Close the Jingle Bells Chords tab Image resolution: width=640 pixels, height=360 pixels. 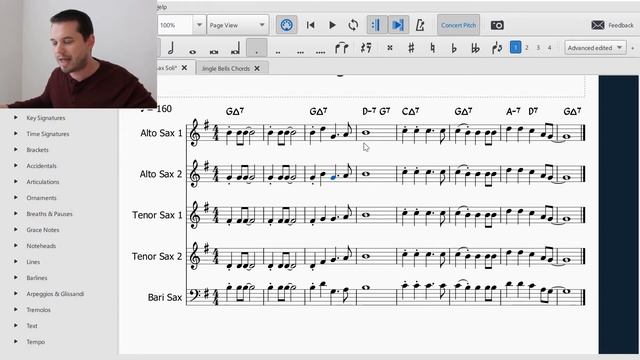tap(257, 69)
